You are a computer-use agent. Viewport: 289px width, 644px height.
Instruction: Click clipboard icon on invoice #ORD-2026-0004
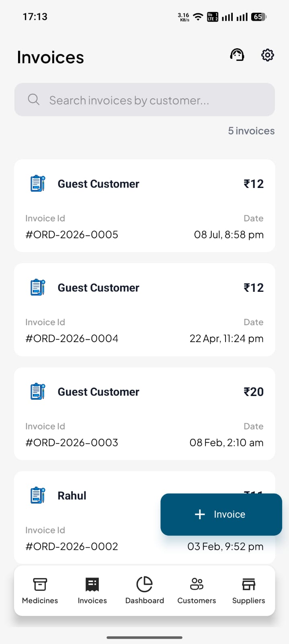[x=38, y=287]
